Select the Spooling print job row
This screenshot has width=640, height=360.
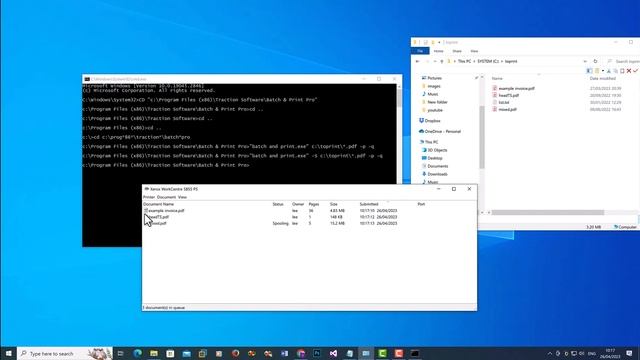click(269, 224)
